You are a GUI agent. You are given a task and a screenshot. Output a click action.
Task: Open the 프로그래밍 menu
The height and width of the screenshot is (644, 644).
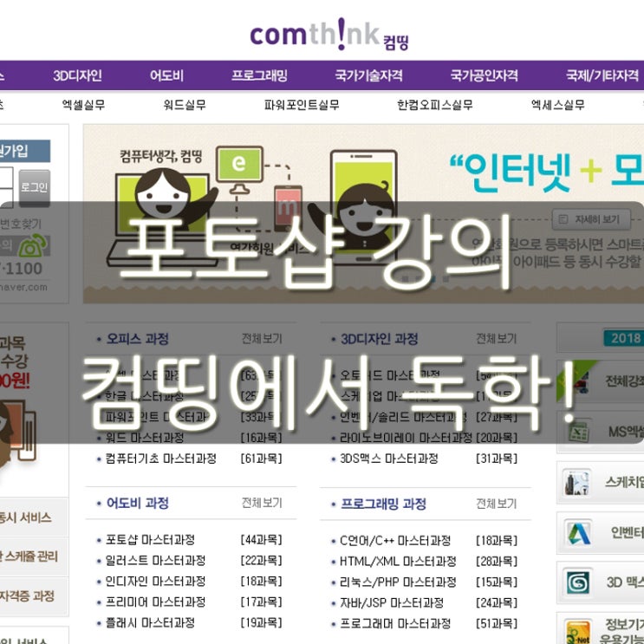point(259,75)
